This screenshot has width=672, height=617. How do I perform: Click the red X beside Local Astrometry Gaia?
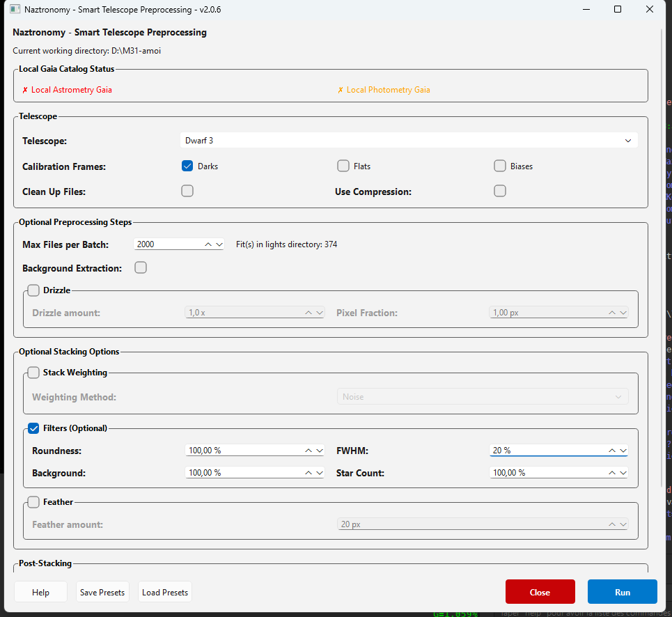25,90
